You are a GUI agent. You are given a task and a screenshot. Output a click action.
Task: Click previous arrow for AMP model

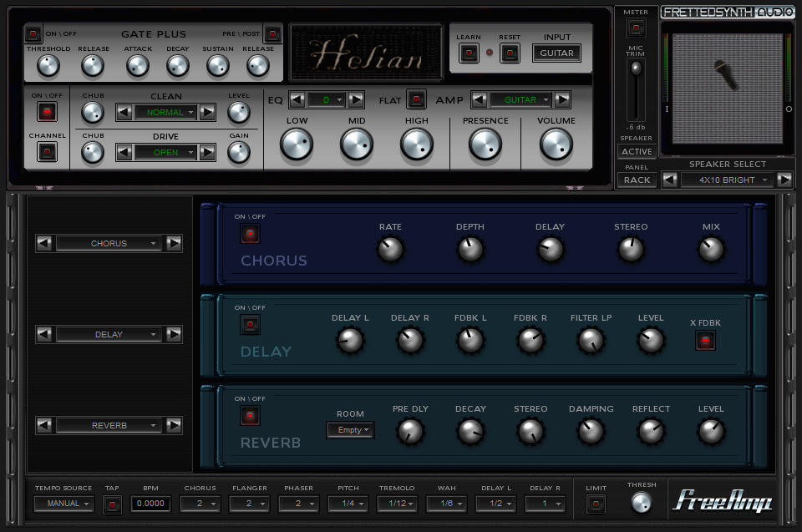[480, 99]
